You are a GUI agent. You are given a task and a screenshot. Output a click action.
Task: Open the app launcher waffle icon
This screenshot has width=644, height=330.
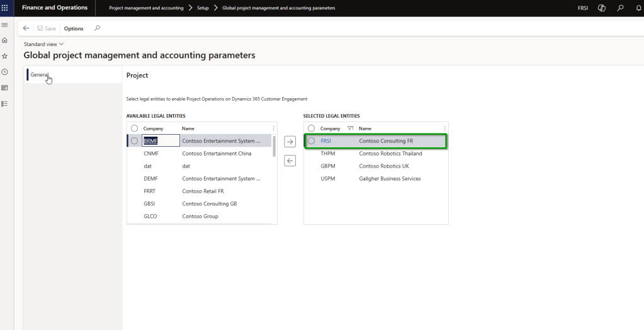point(6,8)
